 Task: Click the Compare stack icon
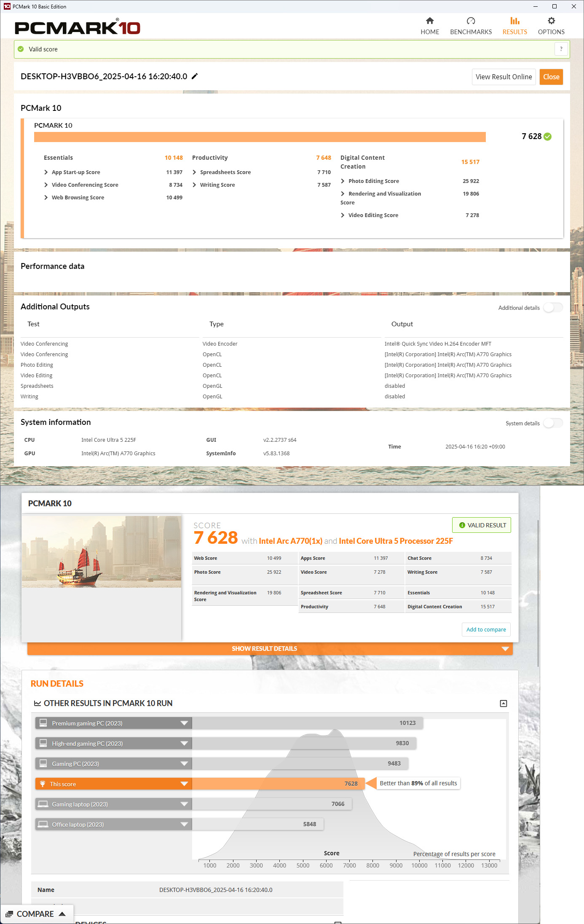tap(9, 914)
